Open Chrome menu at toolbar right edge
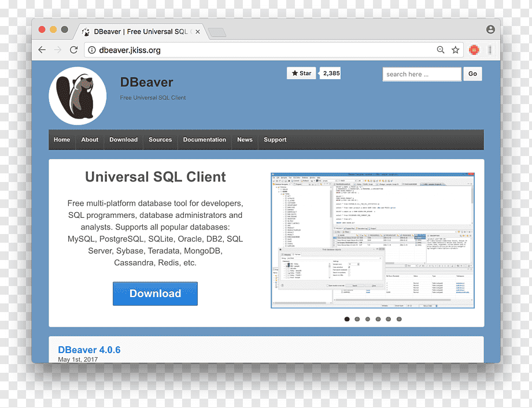The image size is (532, 408). point(490,50)
